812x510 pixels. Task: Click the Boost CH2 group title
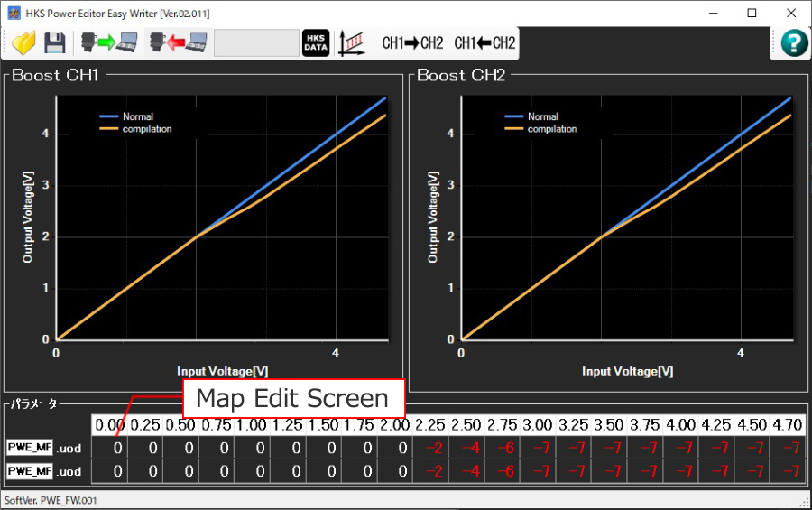(x=461, y=75)
